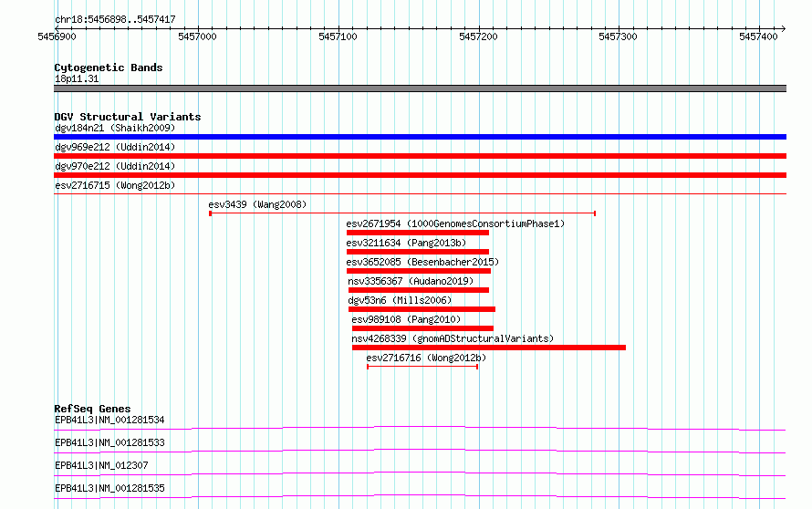The height and width of the screenshot is (509, 812).
Task: Select the esv3439 thin variant line
Action: point(402,213)
